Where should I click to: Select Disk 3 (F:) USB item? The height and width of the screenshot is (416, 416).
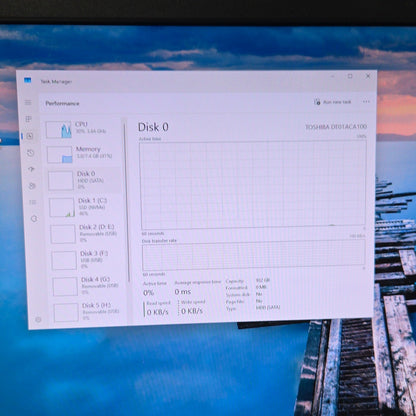coord(88,260)
